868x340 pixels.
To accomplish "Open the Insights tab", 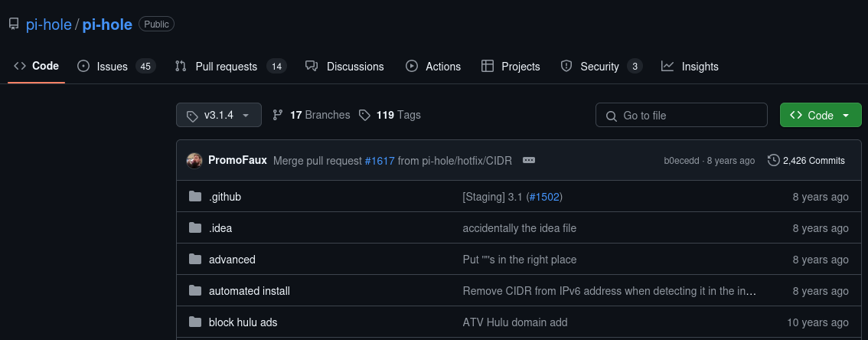I will [x=690, y=67].
